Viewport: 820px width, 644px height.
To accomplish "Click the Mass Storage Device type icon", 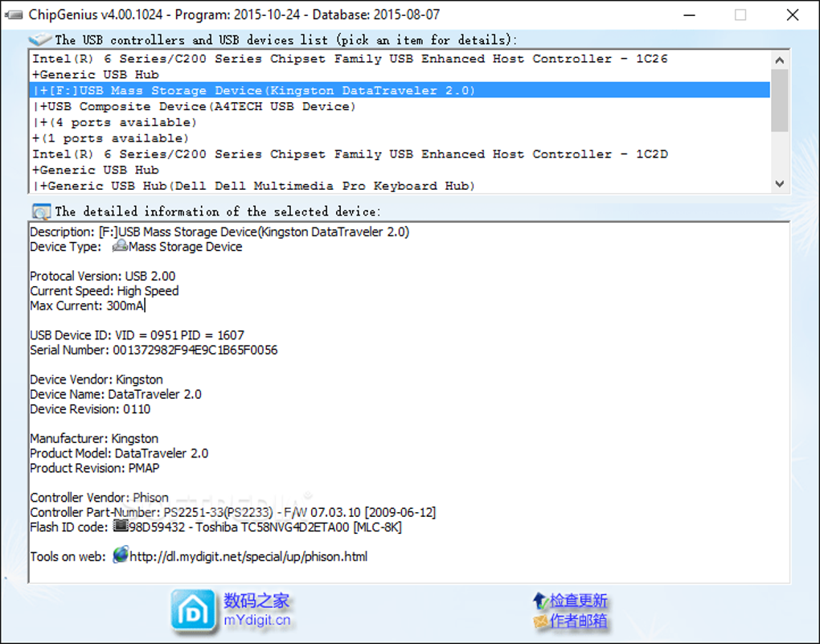I will 121,246.
